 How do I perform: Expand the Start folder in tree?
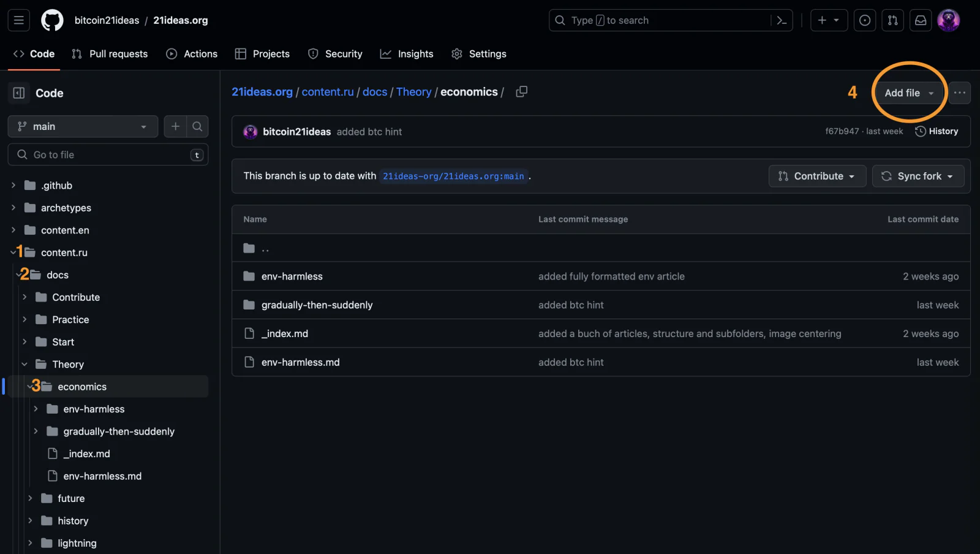(x=24, y=342)
